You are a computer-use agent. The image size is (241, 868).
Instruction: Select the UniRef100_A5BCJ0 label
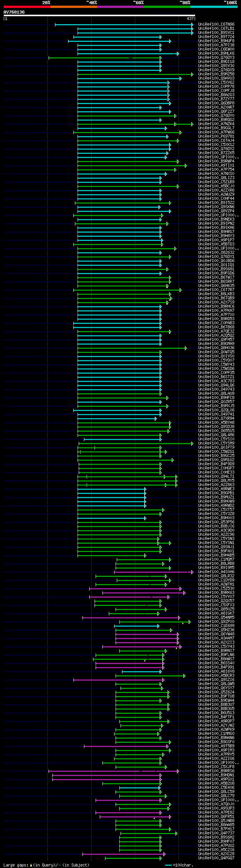coord(216,186)
